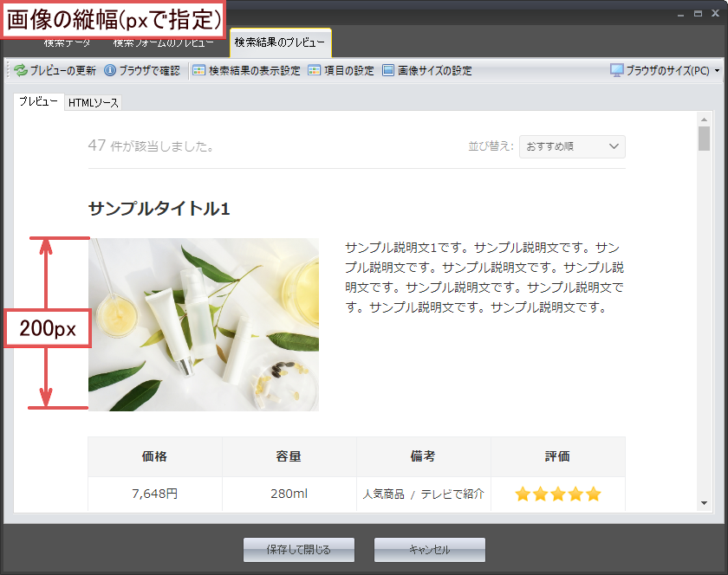The width and height of the screenshot is (728, 575).
Task: Click the ブラウザで確認 info icon
Action: (x=110, y=71)
